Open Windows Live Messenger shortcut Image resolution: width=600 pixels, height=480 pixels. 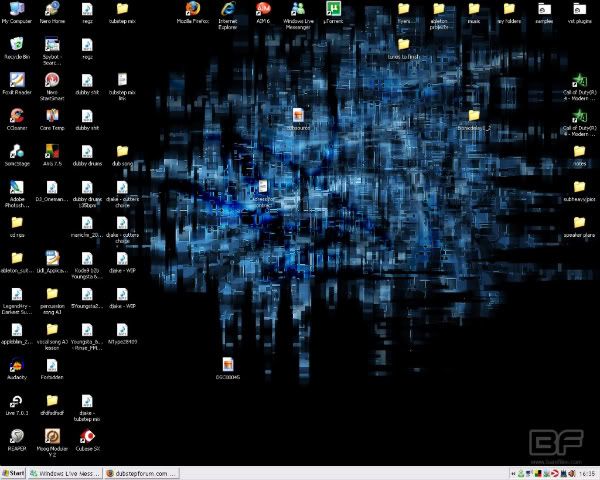point(298,16)
